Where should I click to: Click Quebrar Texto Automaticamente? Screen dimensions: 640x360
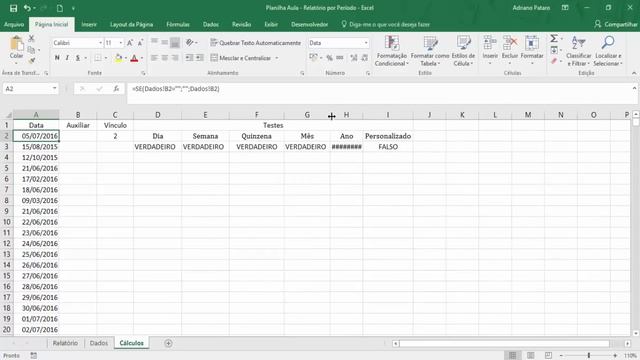(256, 43)
